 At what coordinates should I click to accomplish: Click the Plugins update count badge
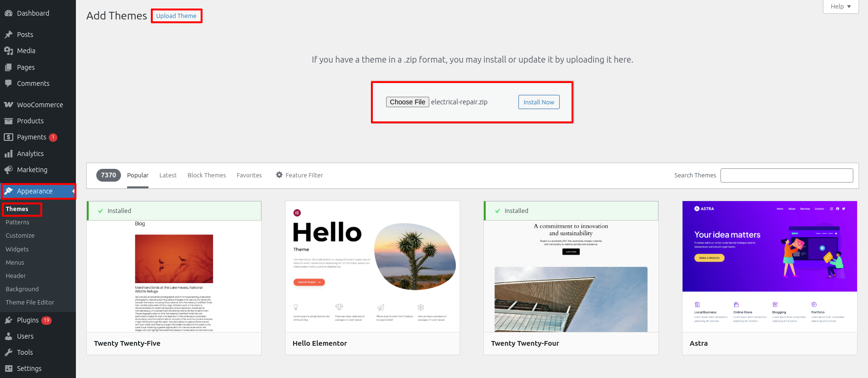46,320
